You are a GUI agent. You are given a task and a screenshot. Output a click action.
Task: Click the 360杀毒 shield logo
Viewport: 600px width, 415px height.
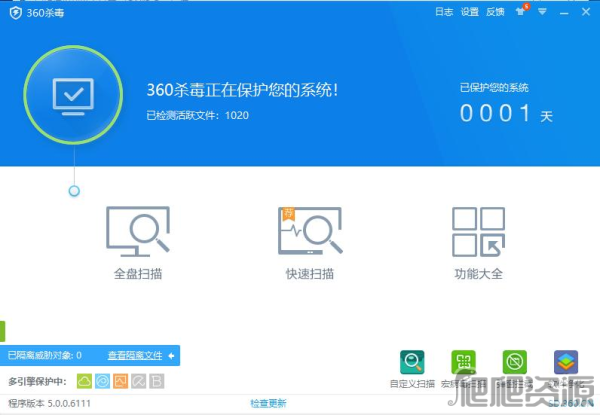pyautogui.click(x=15, y=13)
